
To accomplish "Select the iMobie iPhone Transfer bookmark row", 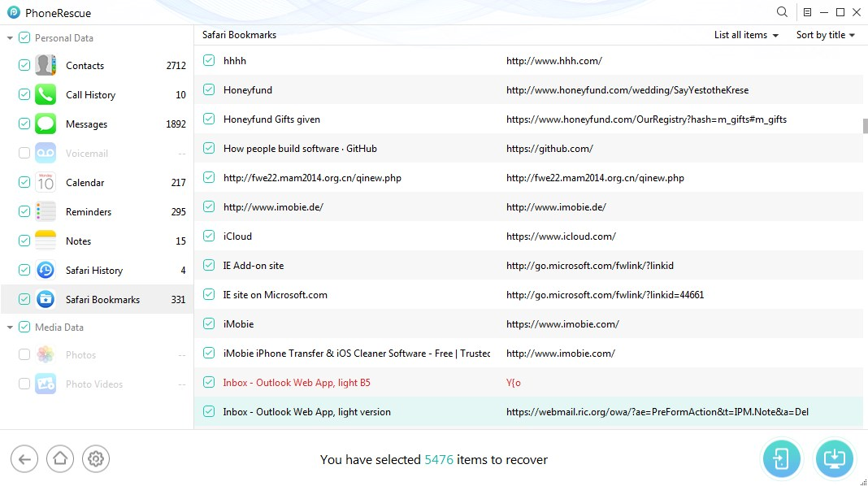I will click(x=528, y=354).
